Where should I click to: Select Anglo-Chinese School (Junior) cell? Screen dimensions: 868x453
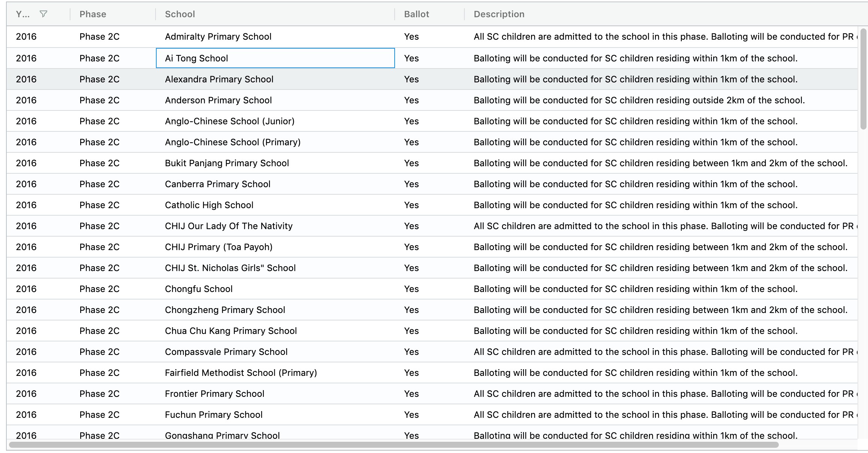[x=229, y=121]
